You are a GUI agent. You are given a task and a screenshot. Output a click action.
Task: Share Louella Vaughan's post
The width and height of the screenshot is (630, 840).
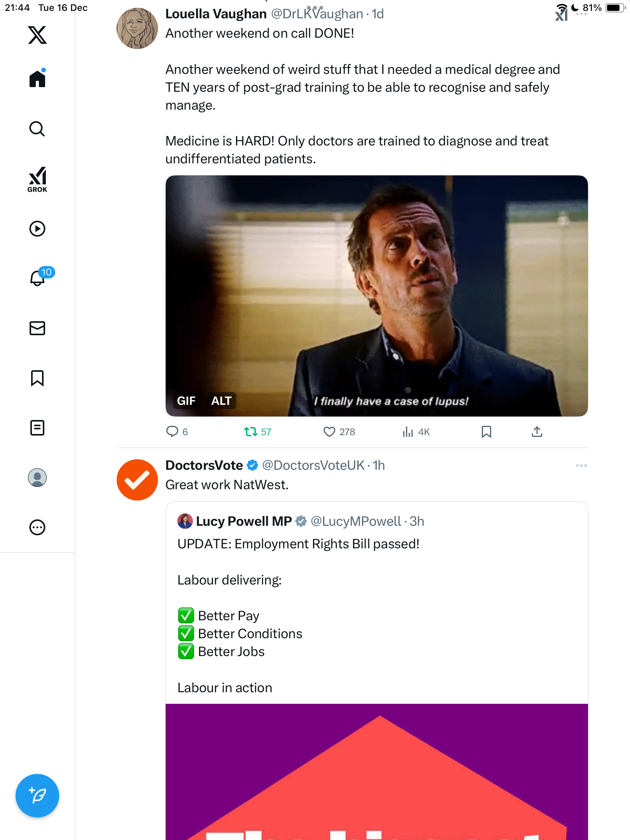coord(537,432)
